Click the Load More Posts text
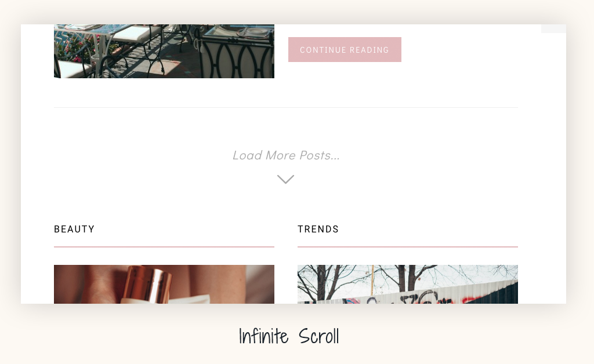The height and width of the screenshot is (364, 594). point(286,155)
